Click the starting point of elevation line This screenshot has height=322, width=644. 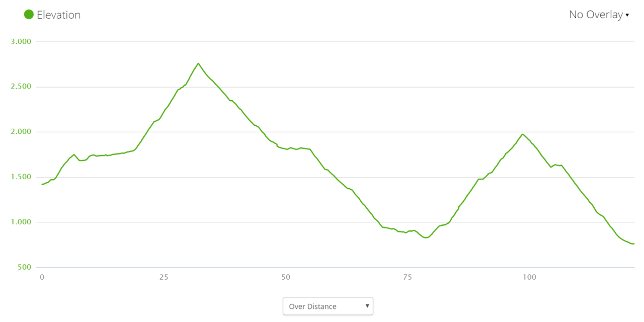[42, 184]
